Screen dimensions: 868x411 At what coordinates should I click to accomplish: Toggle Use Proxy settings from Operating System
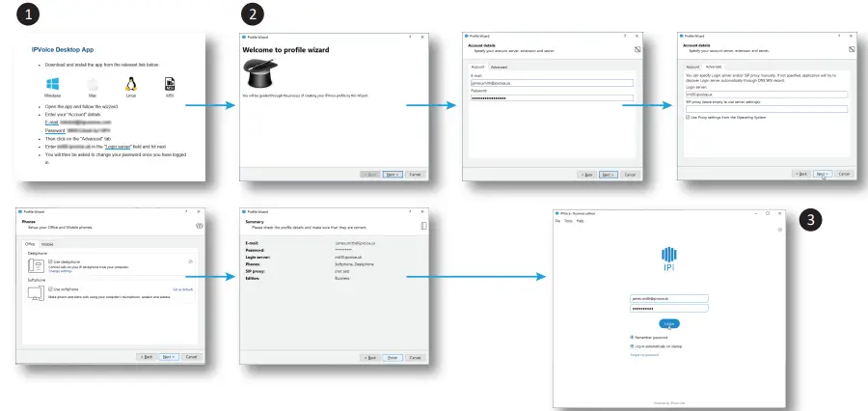click(x=688, y=118)
